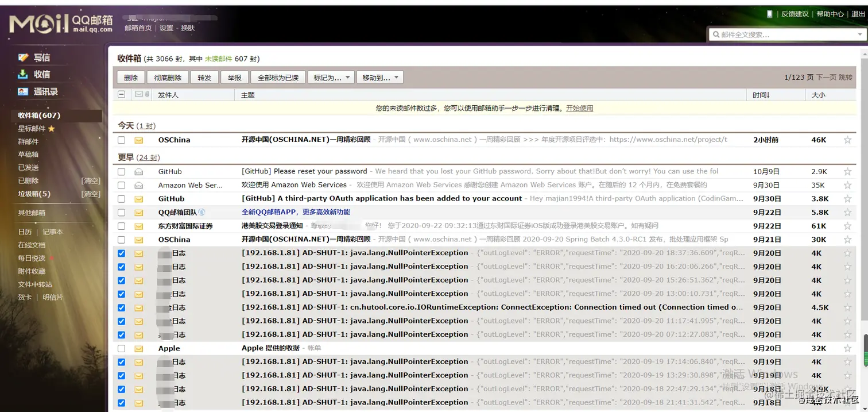
Task: Open the 已发送 folder
Action: (x=28, y=168)
